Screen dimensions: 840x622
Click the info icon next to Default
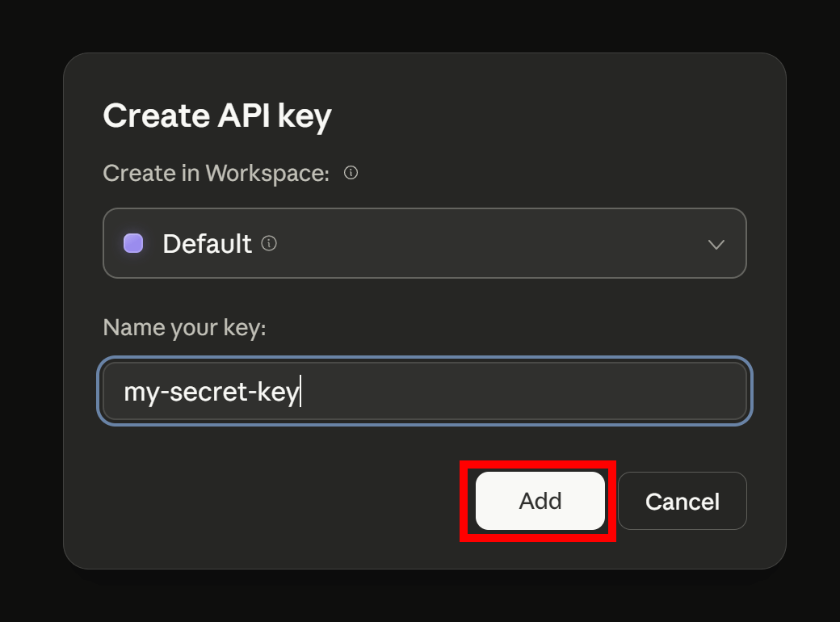(x=270, y=243)
